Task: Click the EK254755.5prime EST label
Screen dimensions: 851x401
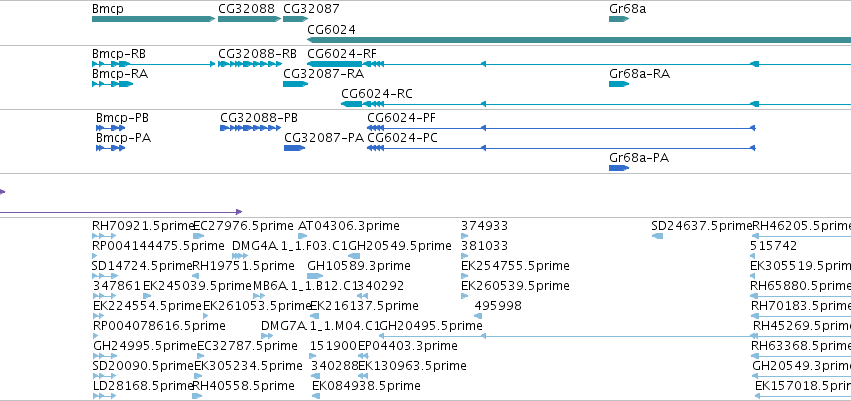Action: click(515, 266)
